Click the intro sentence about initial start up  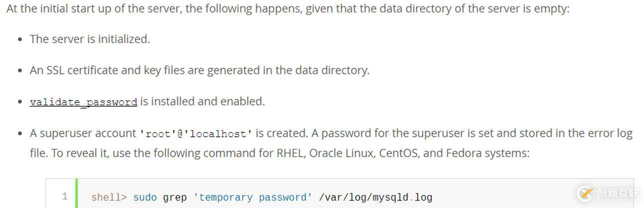(287, 9)
